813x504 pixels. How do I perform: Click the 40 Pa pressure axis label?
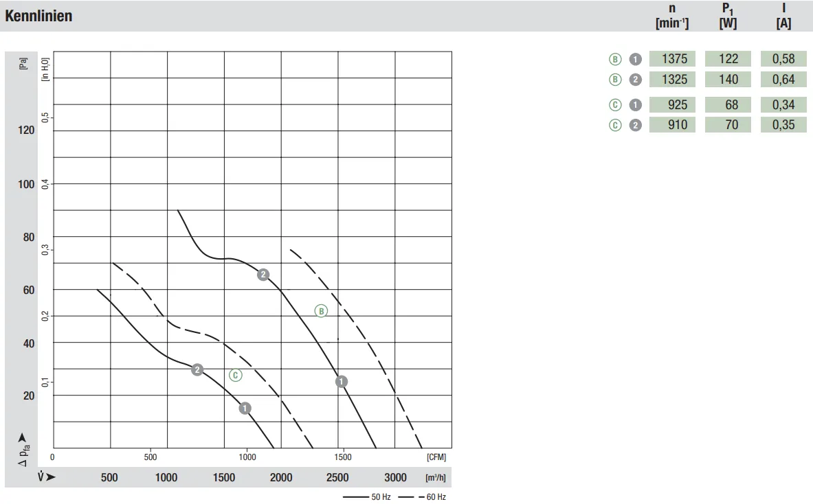[x=29, y=343]
